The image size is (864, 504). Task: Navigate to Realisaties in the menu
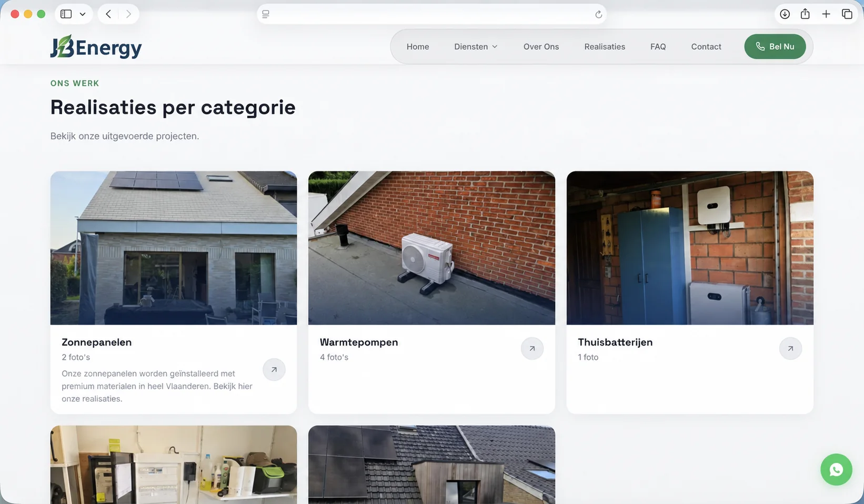click(x=605, y=47)
